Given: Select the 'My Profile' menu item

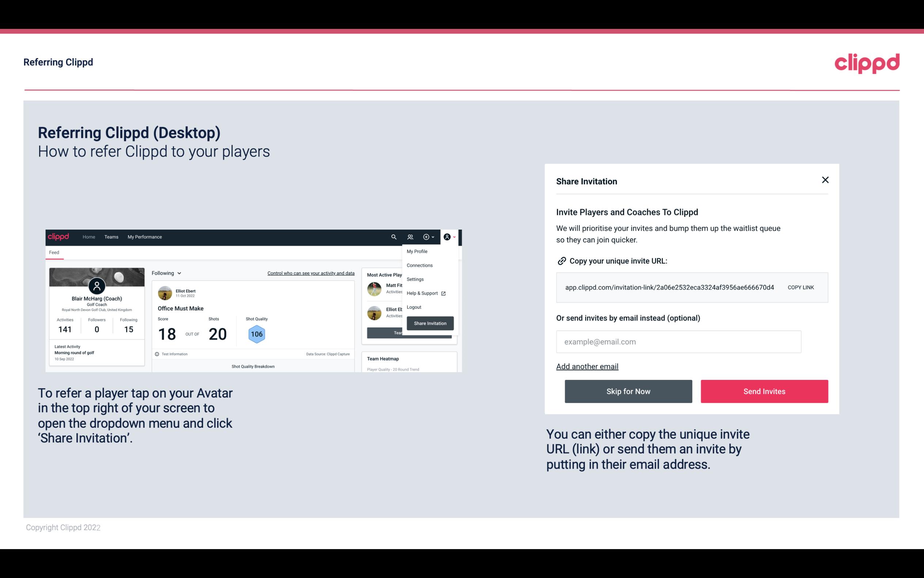Looking at the screenshot, I should [417, 251].
